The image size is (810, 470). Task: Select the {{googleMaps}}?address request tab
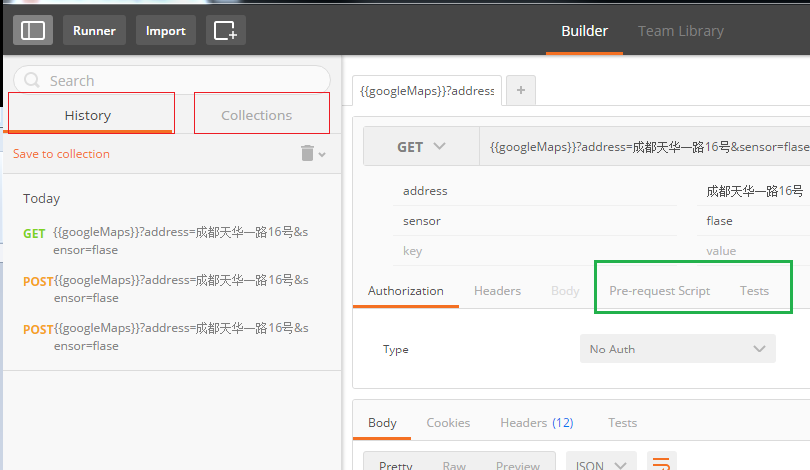[427, 91]
